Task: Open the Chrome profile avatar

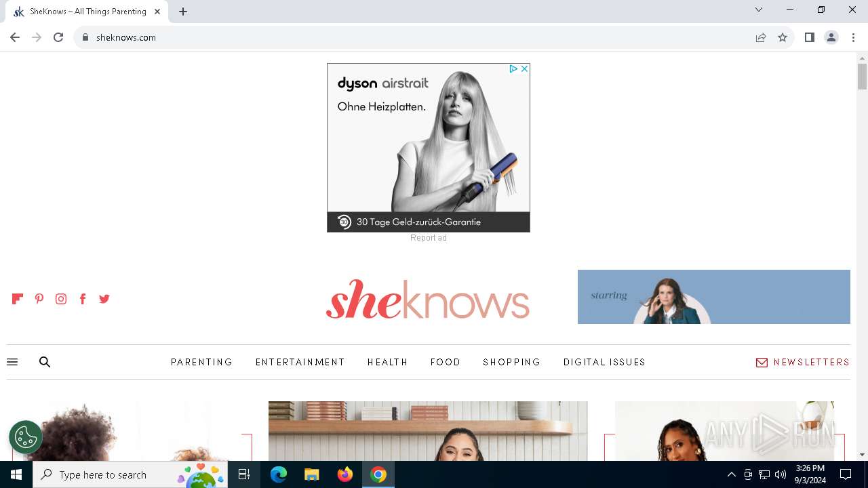Action: click(x=831, y=37)
